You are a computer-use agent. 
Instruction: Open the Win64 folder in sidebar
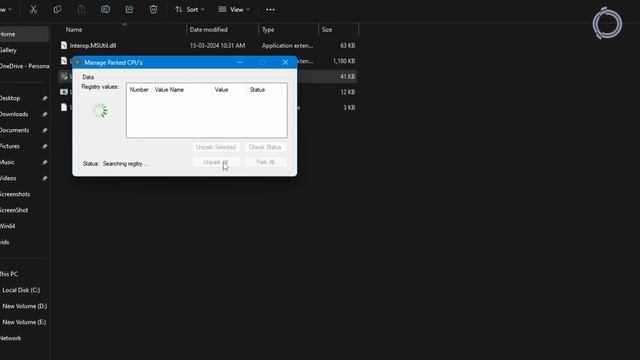(x=8, y=226)
